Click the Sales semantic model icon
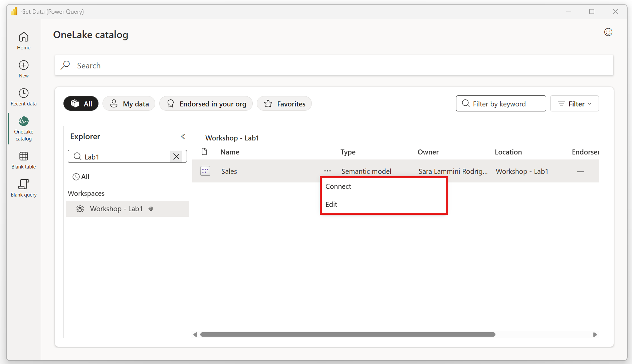The height and width of the screenshot is (364, 632). (x=205, y=171)
